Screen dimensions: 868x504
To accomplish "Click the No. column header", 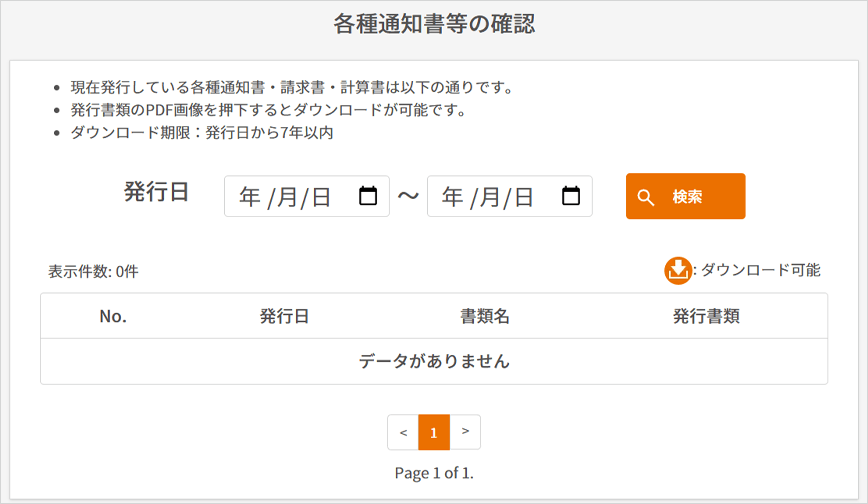I will 113,316.
